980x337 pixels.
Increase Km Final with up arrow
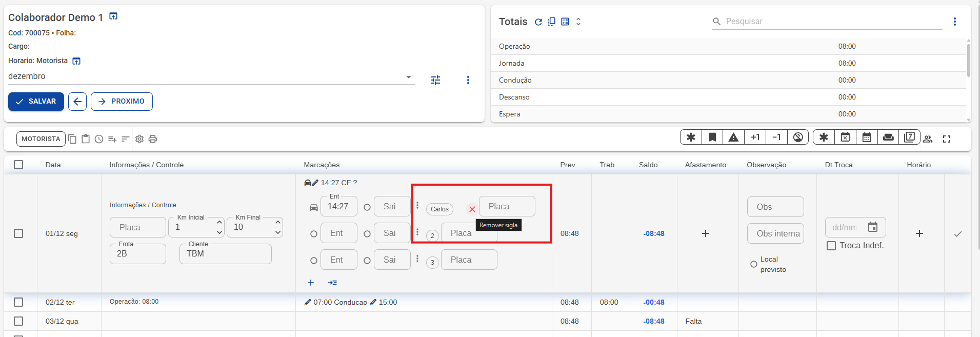coord(278,222)
